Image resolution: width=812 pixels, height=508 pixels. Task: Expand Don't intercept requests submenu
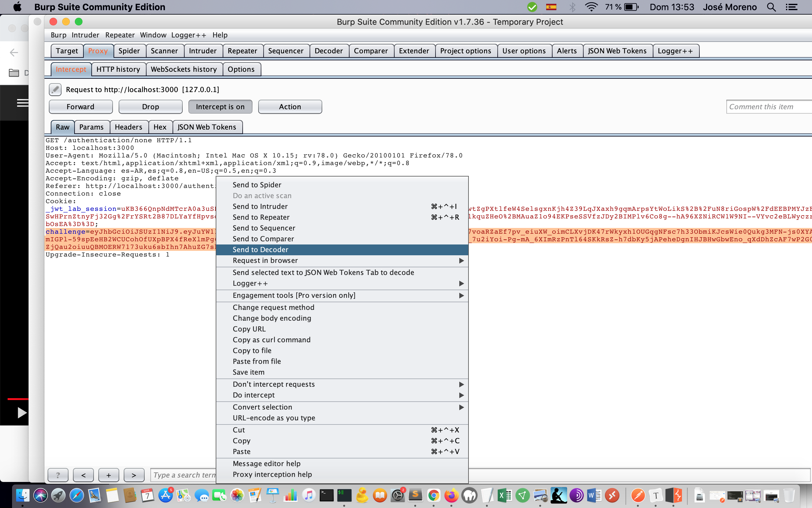[342, 384]
